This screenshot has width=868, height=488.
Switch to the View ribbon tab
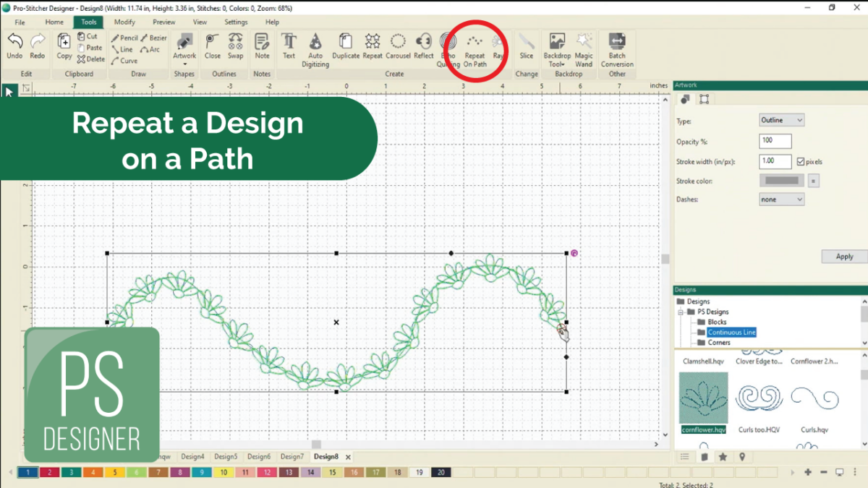pos(200,22)
